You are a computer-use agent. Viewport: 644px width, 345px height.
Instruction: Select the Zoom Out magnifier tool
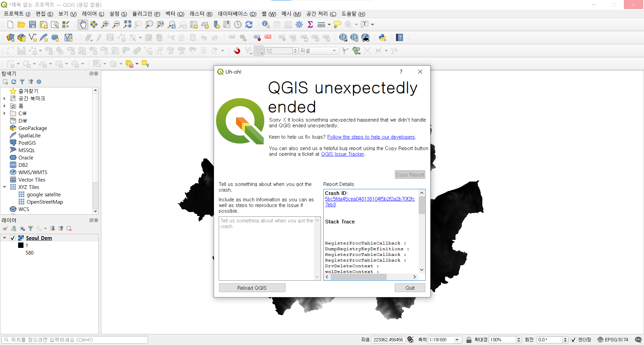pyautogui.click(x=116, y=24)
